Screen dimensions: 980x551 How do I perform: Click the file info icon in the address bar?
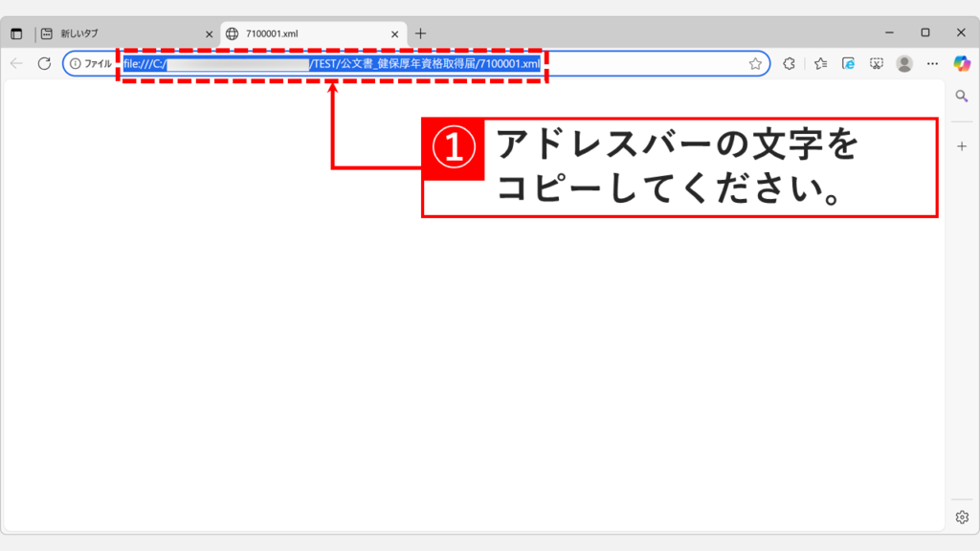point(77,63)
